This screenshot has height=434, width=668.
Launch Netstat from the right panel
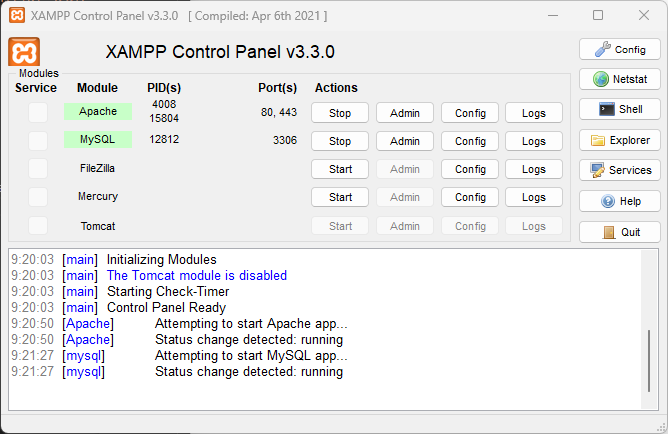pos(619,79)
